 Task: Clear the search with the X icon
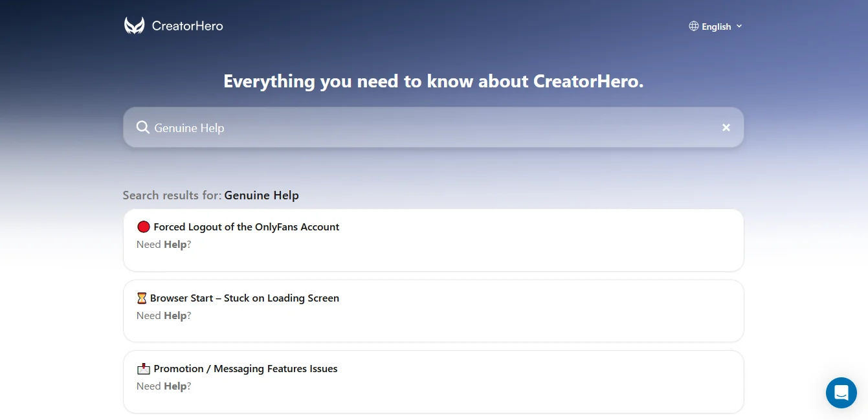[x=726, y=127]
